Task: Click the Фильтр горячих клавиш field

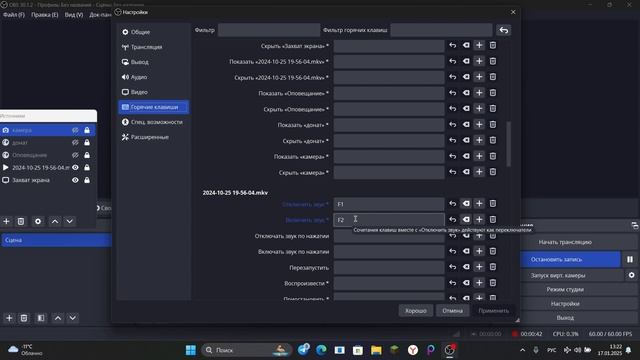Action: 441,30
